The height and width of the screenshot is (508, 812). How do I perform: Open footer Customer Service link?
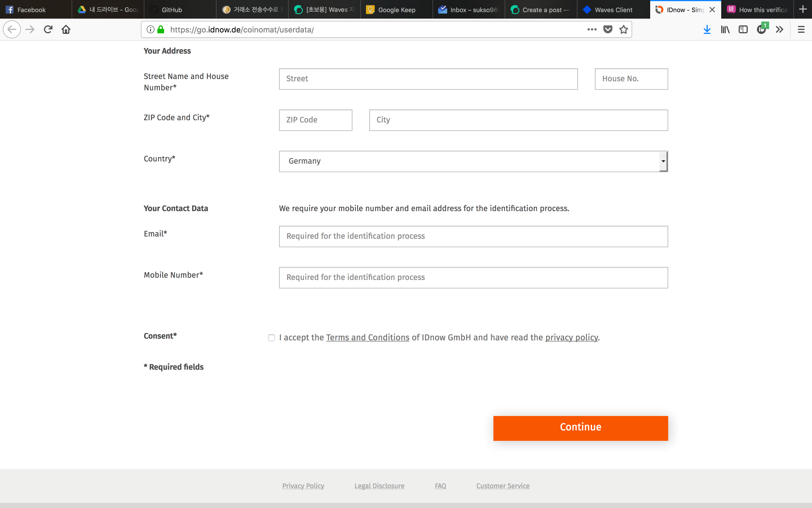503,486
